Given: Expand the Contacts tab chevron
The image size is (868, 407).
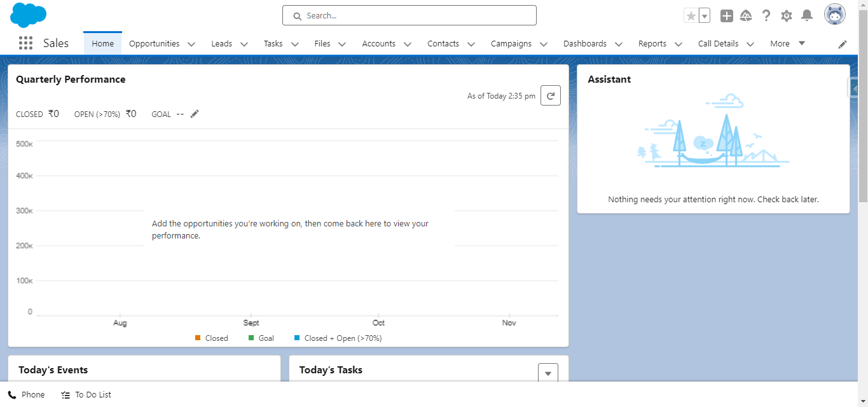Looking at the screenshot, I should tap(471, 45).
